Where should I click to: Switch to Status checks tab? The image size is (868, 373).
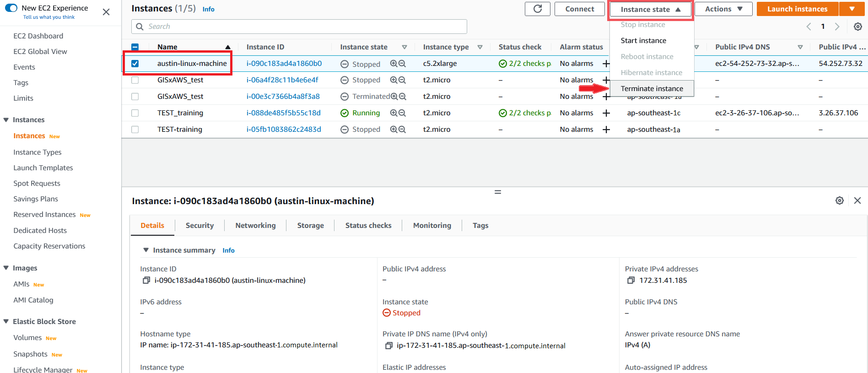click(x=368, y=226)
